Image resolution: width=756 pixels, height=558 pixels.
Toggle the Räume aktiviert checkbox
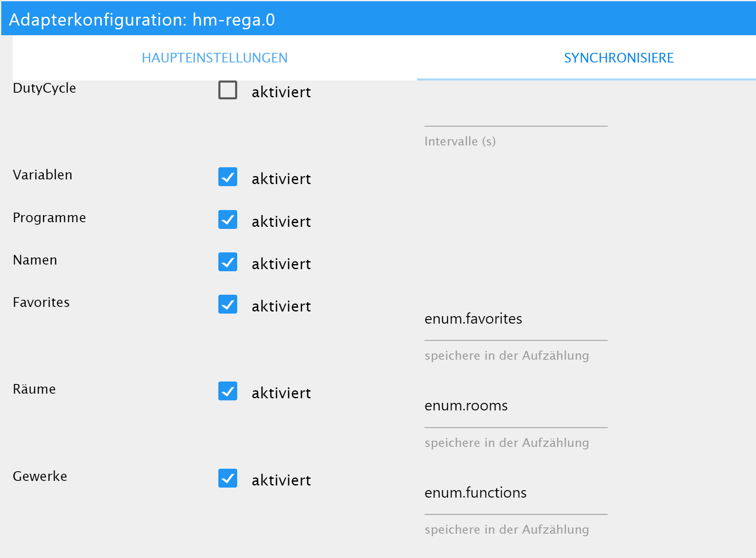[x=228, y=391]
